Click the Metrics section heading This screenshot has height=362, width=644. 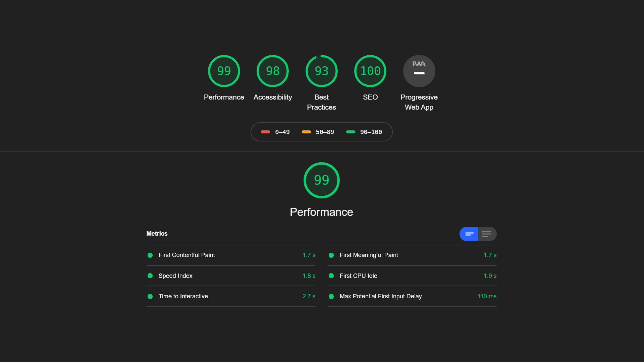click(157, 234)
